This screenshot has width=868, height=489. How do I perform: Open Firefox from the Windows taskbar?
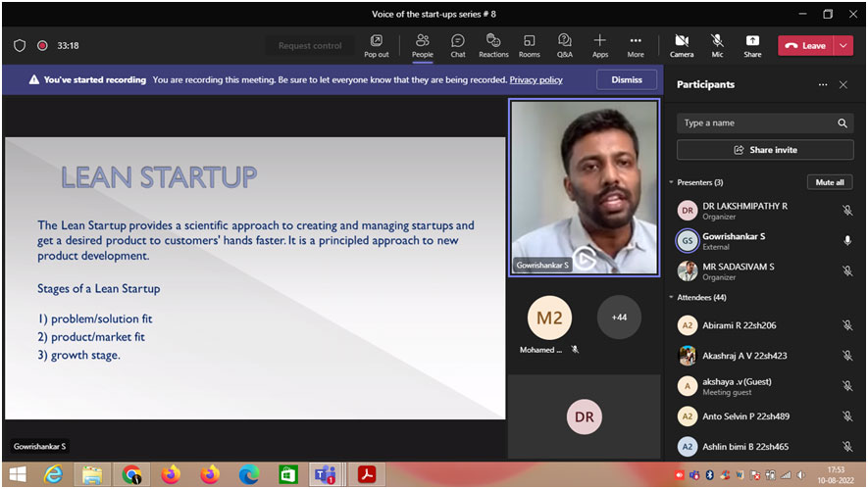click(171, 475)
